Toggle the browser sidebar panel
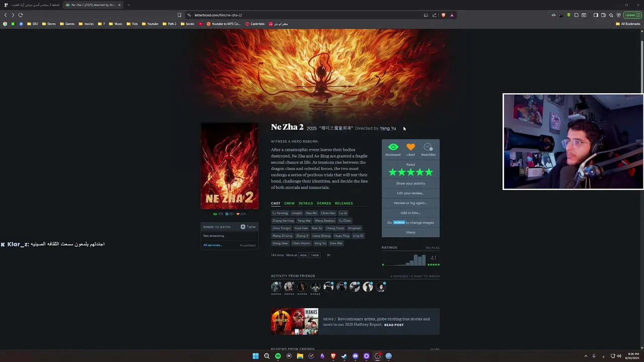644x362 pixels. (596, 15)
